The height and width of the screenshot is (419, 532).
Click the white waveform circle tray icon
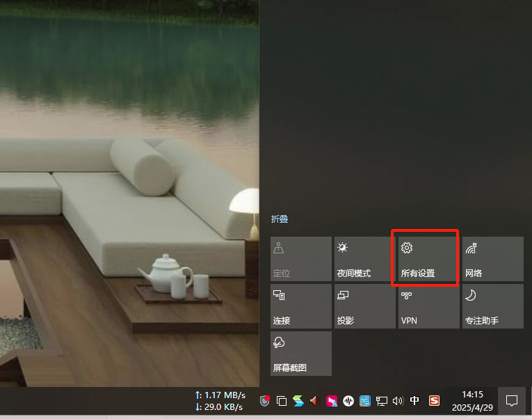point(348,401)
